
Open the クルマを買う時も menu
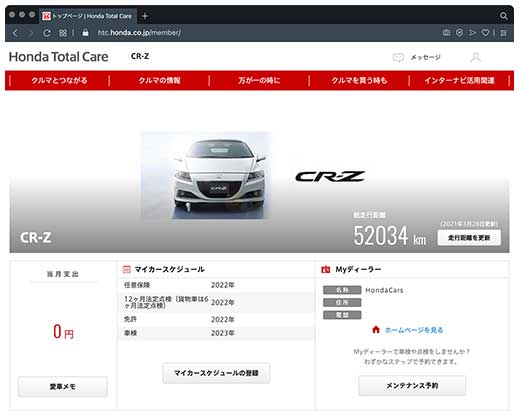[359, 80]
